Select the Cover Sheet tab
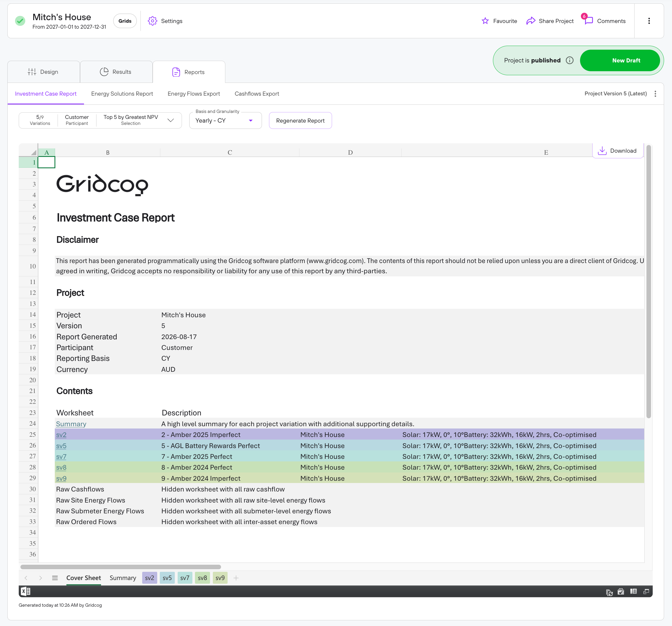Viewport: 672px width, 626px height. [83, 578]
